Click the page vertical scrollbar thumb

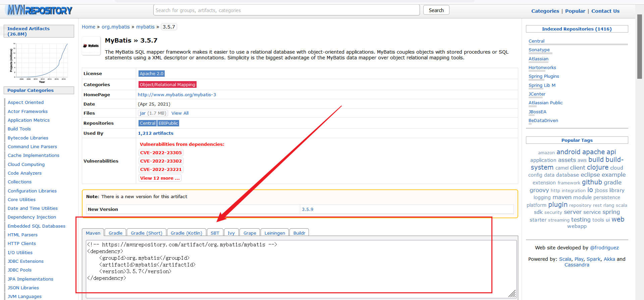640,46
